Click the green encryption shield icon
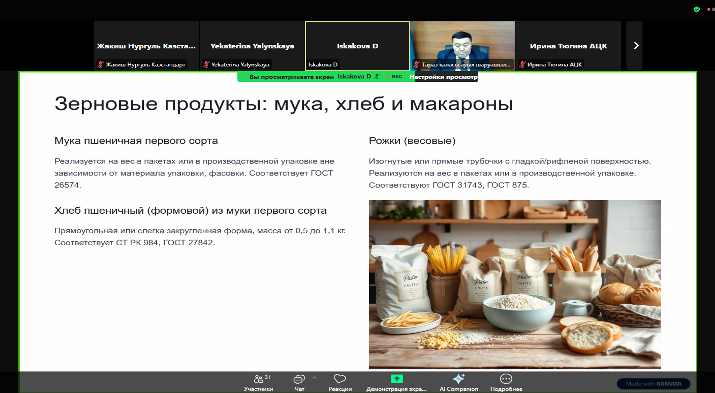The image size is (715, 393). pyautogui.click(x=696, y=9)
